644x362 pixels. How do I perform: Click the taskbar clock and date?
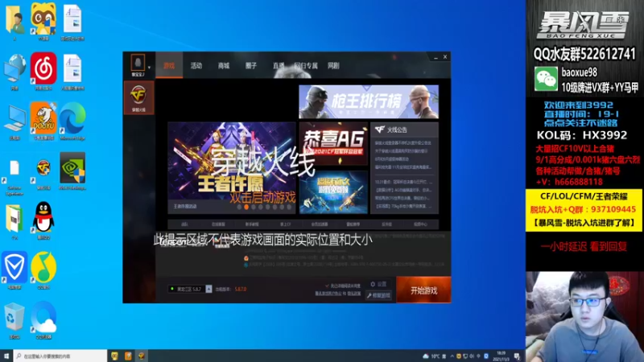pos(501,356)
